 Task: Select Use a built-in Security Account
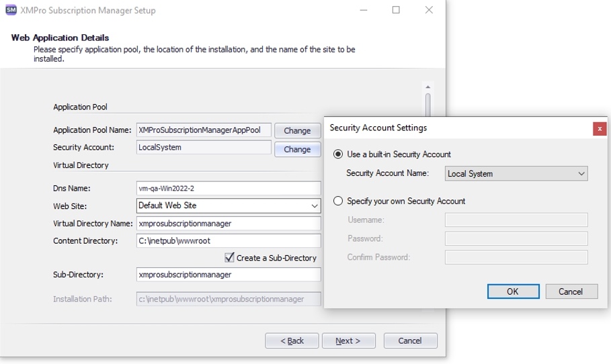[x=338, y=154]
